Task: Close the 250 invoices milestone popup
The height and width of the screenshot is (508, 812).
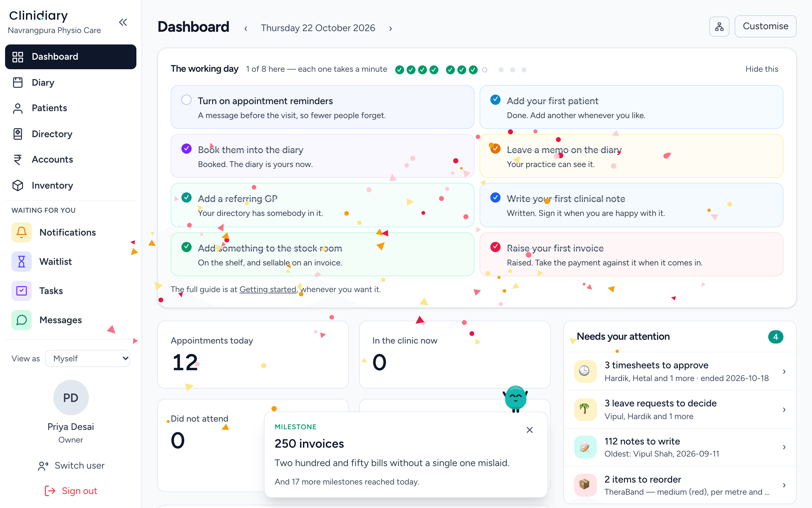Action: [529, 430]
